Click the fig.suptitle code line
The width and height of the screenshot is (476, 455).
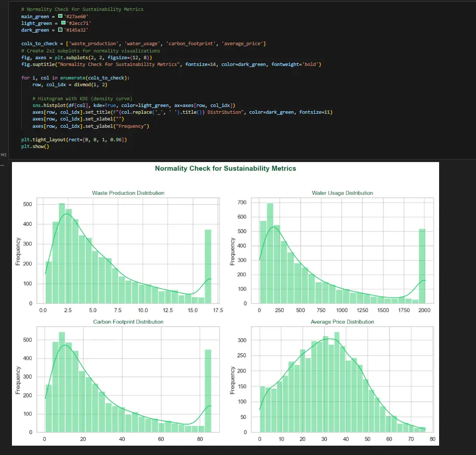(x=171, y=64)
